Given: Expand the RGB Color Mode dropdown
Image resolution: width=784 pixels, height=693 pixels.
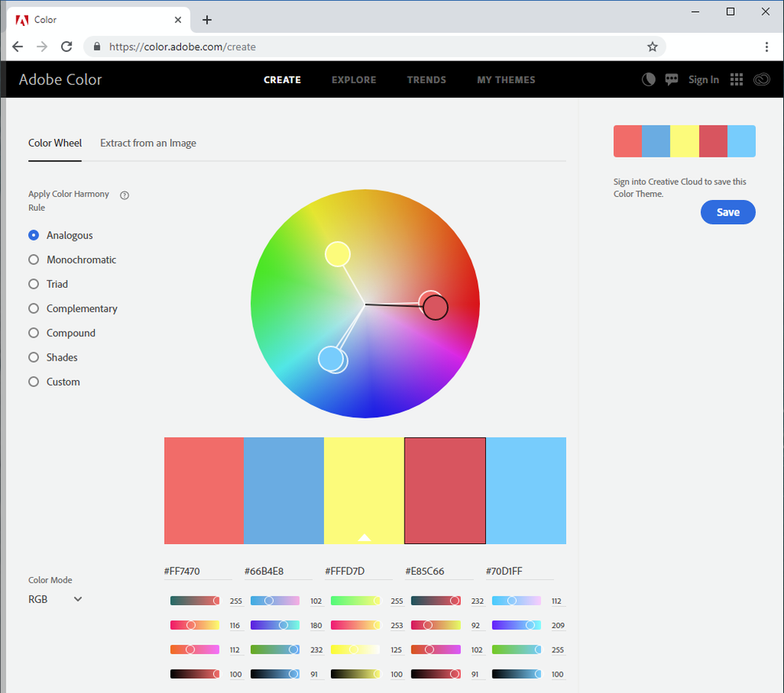Looking at the screenshot, I should click(55, 599).
